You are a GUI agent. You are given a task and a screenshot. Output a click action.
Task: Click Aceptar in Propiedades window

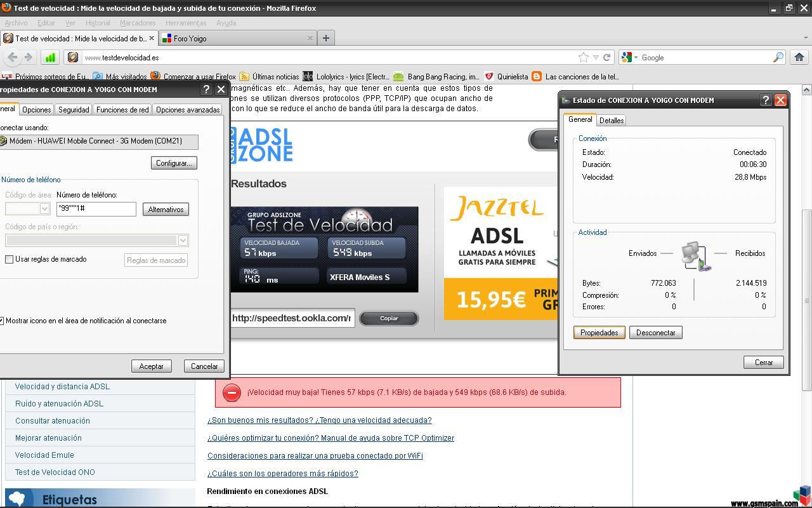(152, 366)
